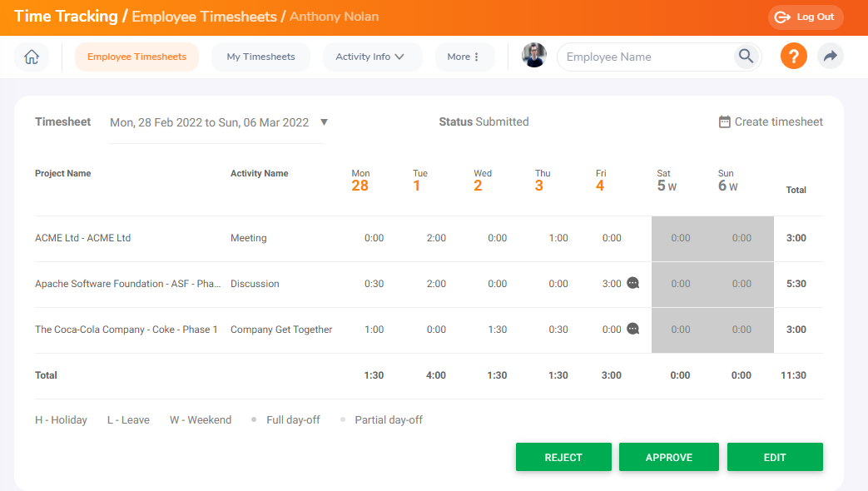The width and height of the screenshot is (868, 491).
Task: Expand the Activity Info menu
Action: tap(372, 57)
